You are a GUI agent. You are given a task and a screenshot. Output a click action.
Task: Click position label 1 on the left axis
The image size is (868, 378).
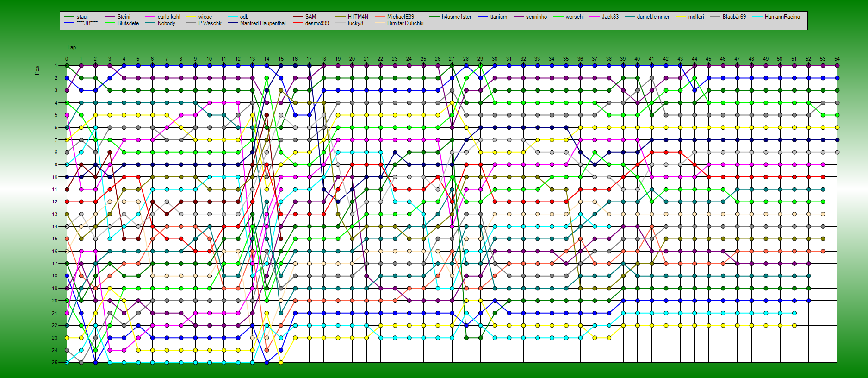tap(56, 66)
